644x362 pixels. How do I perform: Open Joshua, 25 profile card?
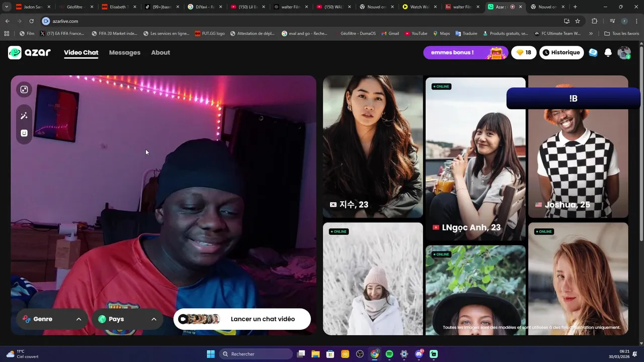[x=578, y=163]
